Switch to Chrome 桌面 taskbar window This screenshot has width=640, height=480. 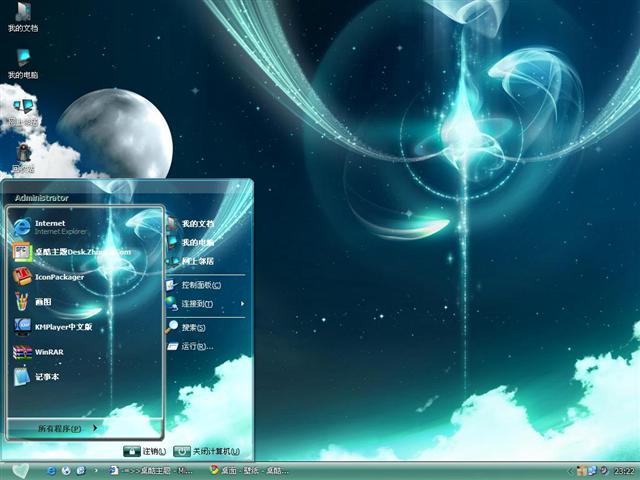click(249, 471)
